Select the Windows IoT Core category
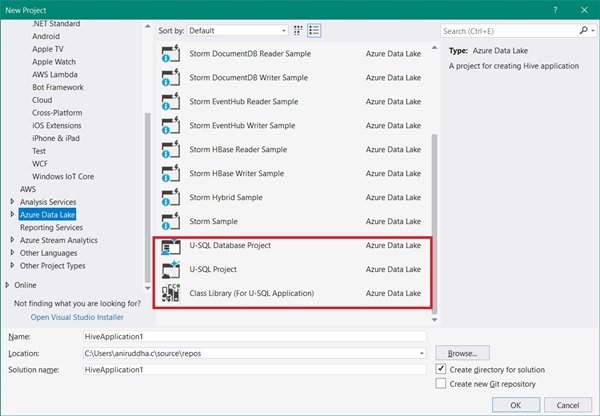 pos(63,176)
